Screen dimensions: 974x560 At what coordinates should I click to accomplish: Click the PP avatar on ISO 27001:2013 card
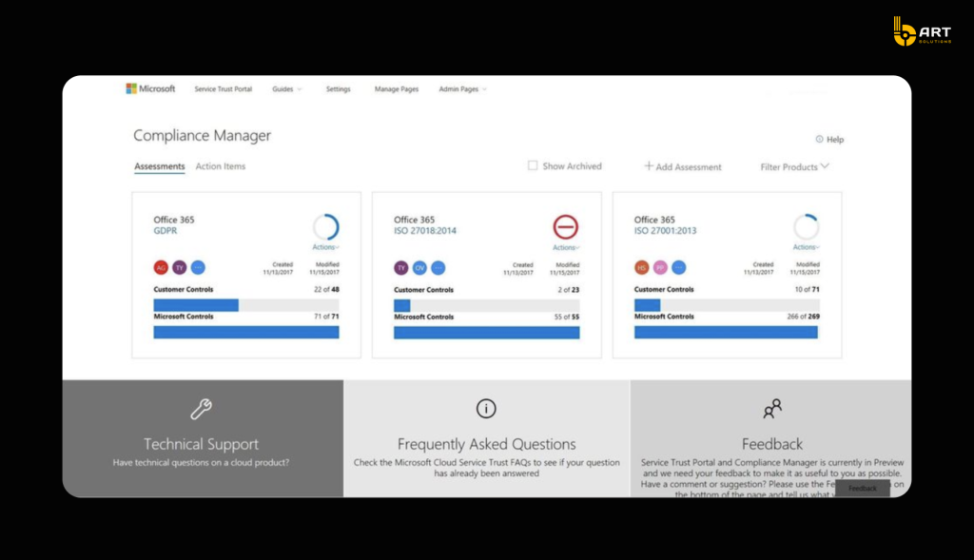tap(660, 267)
